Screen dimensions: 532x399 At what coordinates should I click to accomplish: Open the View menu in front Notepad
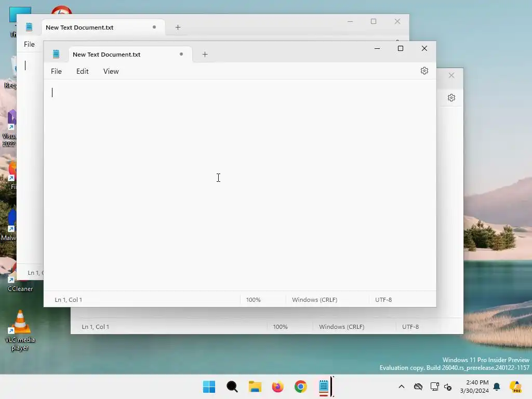(111, 71)
